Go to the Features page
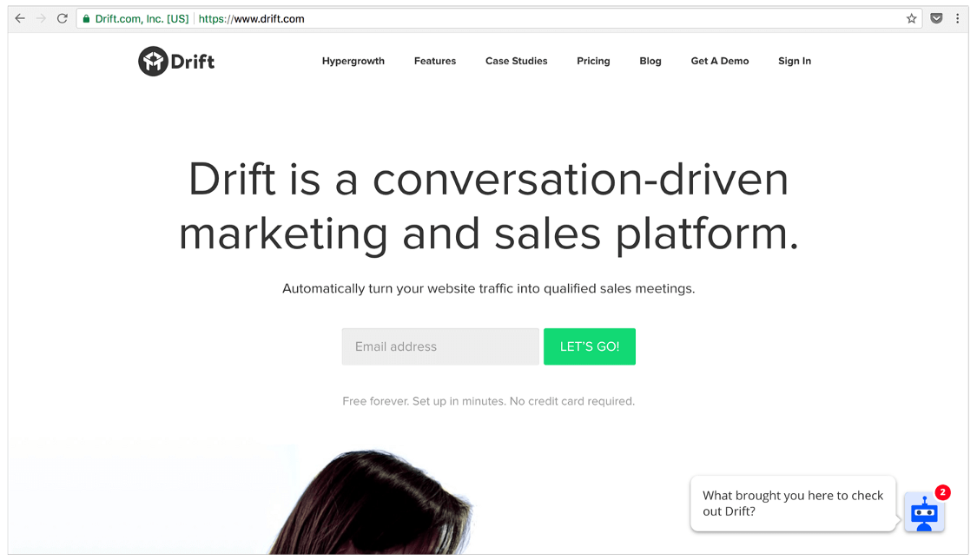 click(x=435, y=61)
